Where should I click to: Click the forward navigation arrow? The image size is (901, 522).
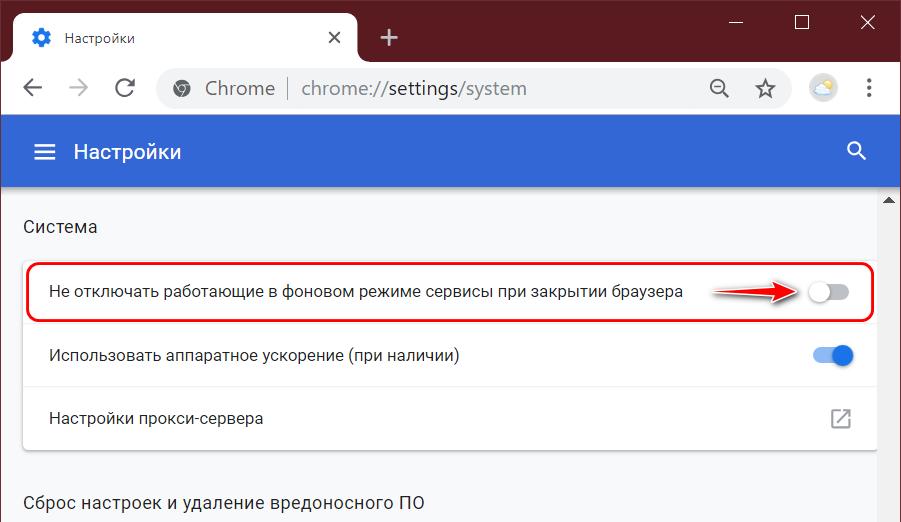(78, 88)
